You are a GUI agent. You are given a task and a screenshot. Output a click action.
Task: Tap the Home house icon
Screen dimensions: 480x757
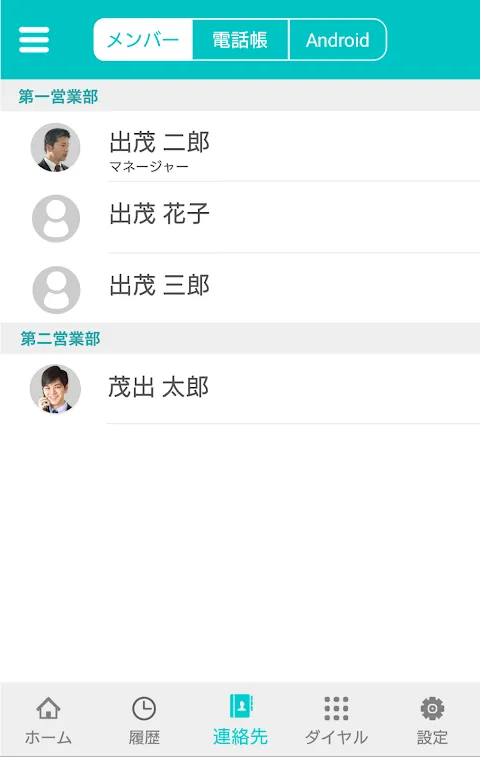click(x=48, y=708)
